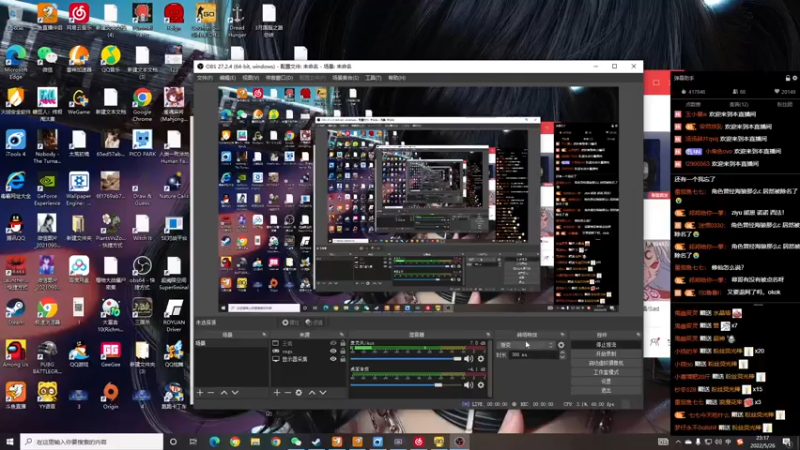Select the PICO PARK desktop icon
Image resolution: width=800 pixels, height=450 pixels.
point(142,143)
